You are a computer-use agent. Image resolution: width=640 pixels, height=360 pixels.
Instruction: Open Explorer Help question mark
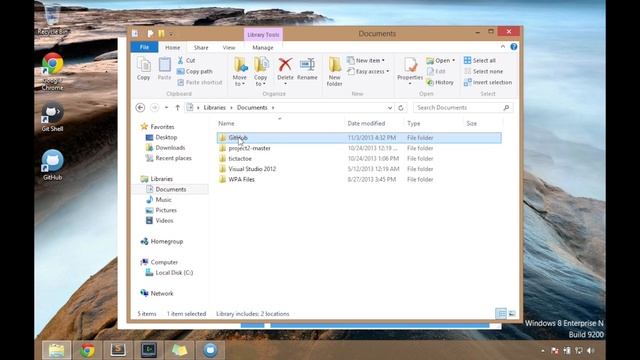(513, 47)
